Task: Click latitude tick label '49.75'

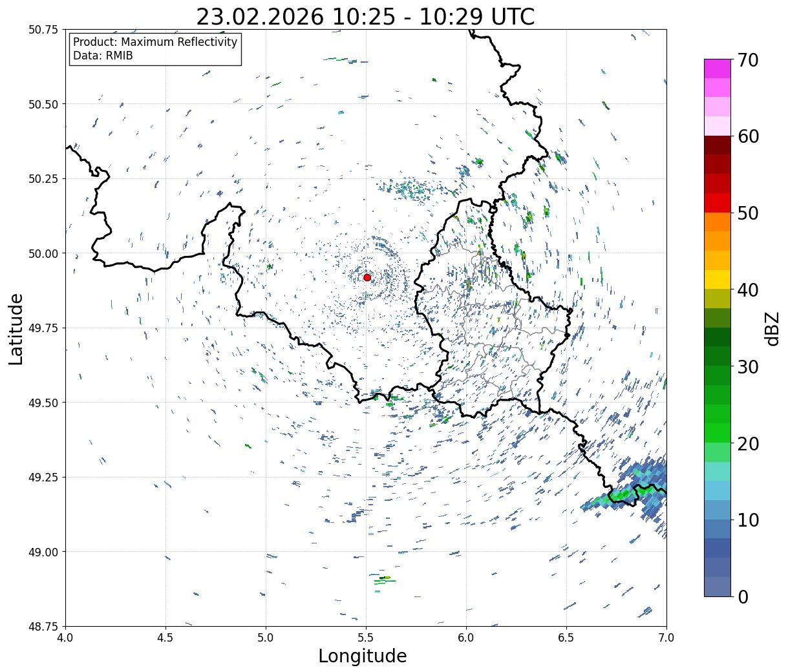Action: tap(43, 328)
